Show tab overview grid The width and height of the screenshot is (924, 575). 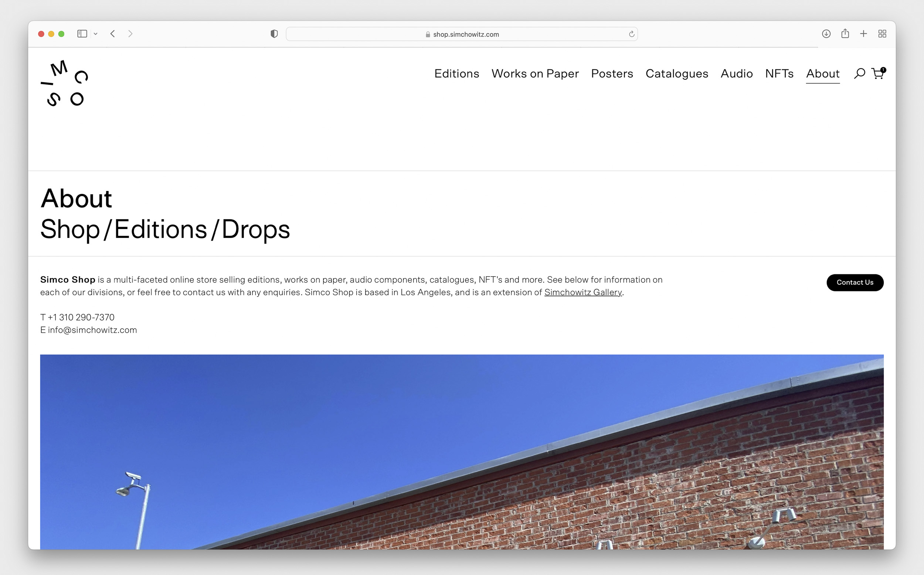pos(882,34)
